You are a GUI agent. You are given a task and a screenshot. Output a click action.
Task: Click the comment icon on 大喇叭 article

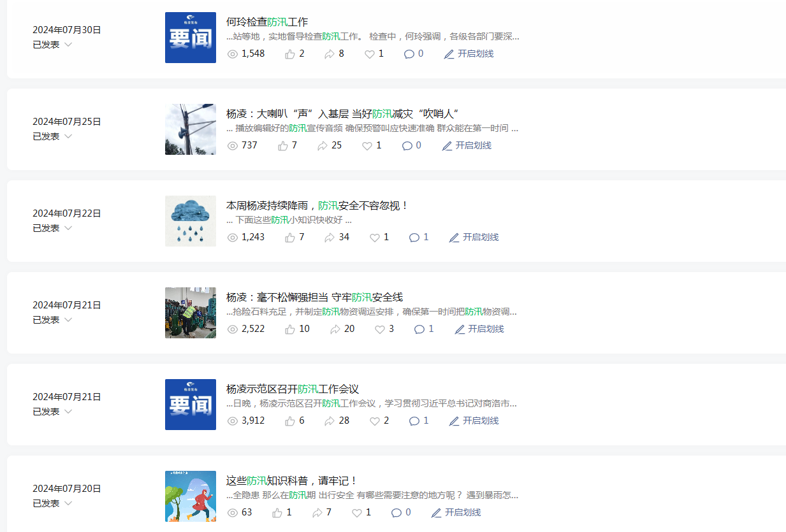[x=407, y=146]
